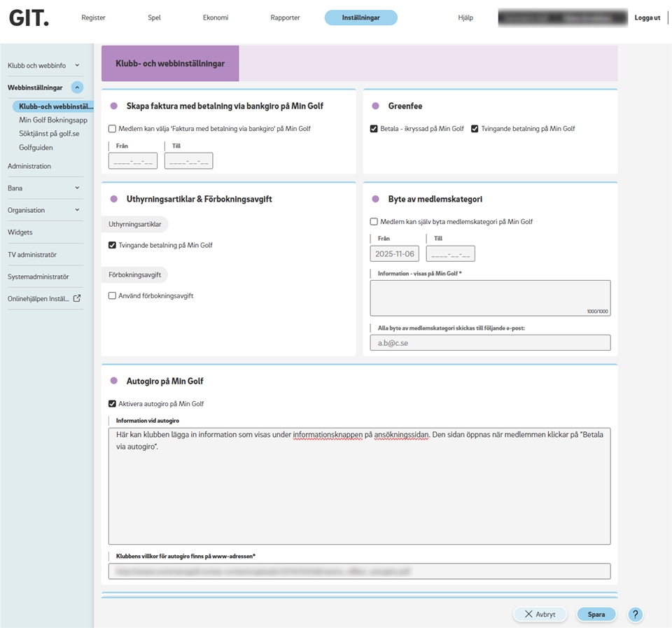Check 'Använd förbokningsavgift' option
The height and width of the screenshot is (628, 672).
pyautogui.click(x=113, y=296)
